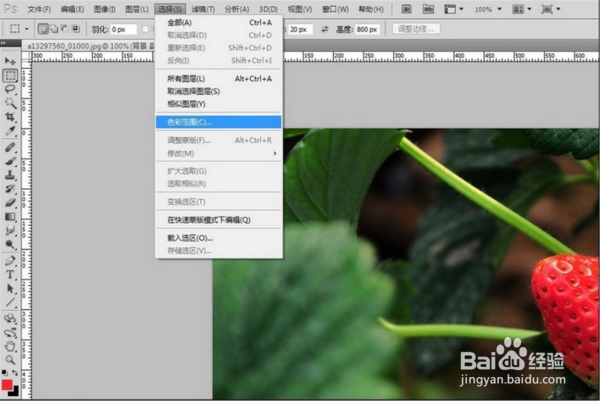Choose Add to selection mode
This screenshot has height=401, width=600.
tap(54, 29)
